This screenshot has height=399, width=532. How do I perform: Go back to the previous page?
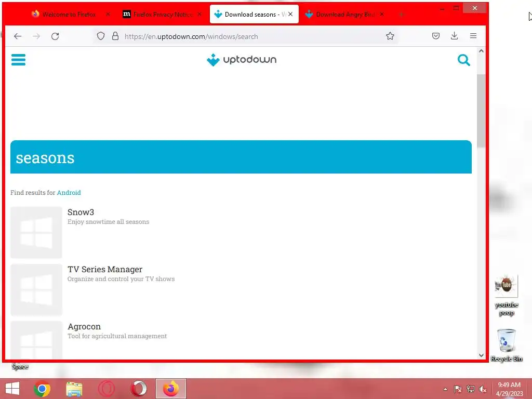point(18,36)
